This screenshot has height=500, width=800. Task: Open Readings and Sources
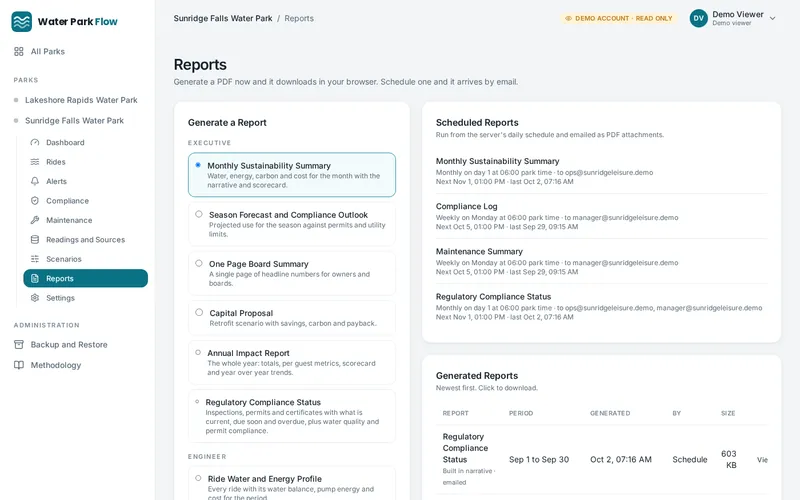(86, 239)
